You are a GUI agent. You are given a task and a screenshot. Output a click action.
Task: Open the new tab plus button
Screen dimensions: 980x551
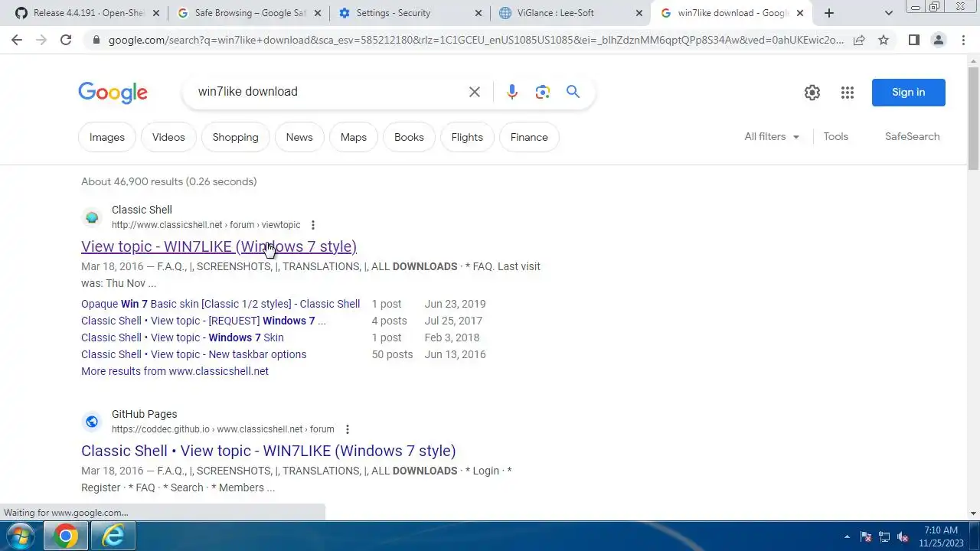(x=829, y=13)
